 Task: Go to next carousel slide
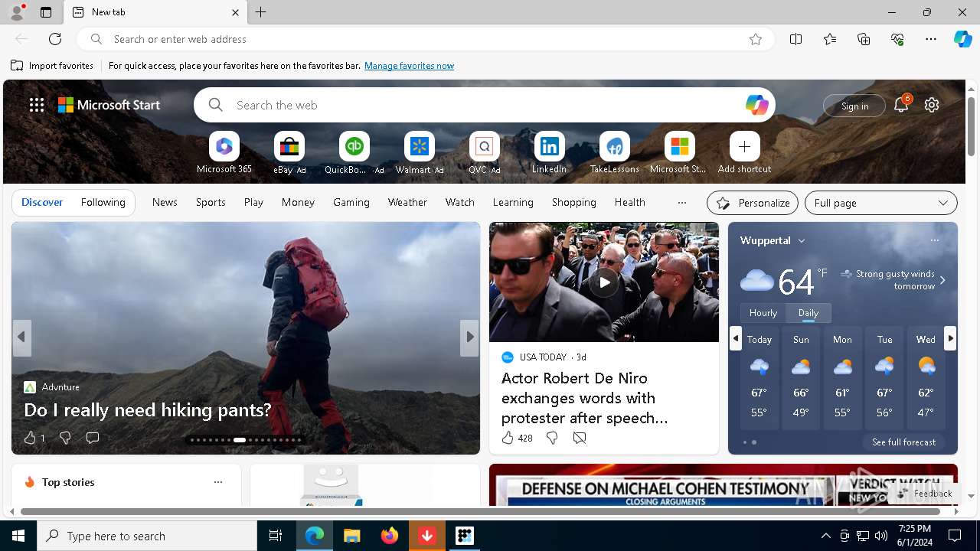pos(469,337)
